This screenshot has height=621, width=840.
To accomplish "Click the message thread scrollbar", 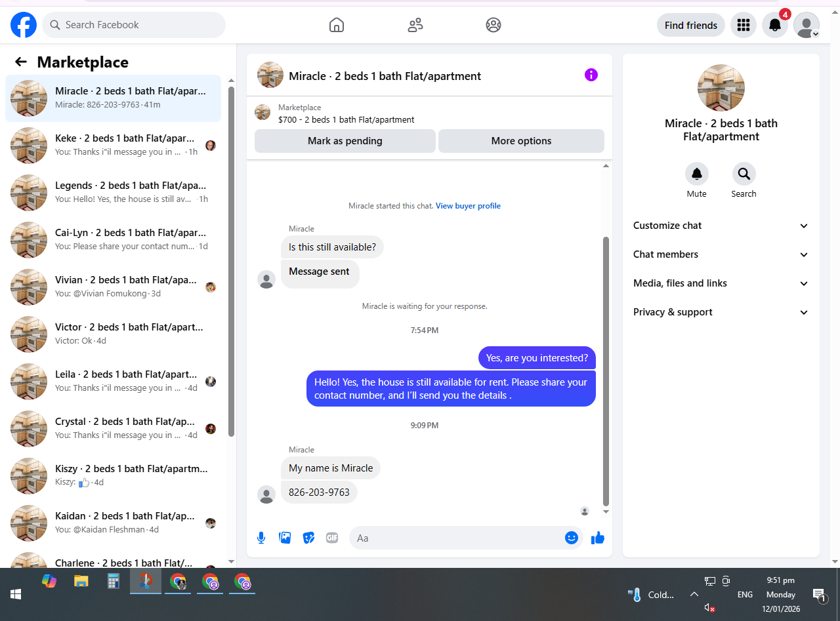I will (606, 371).
